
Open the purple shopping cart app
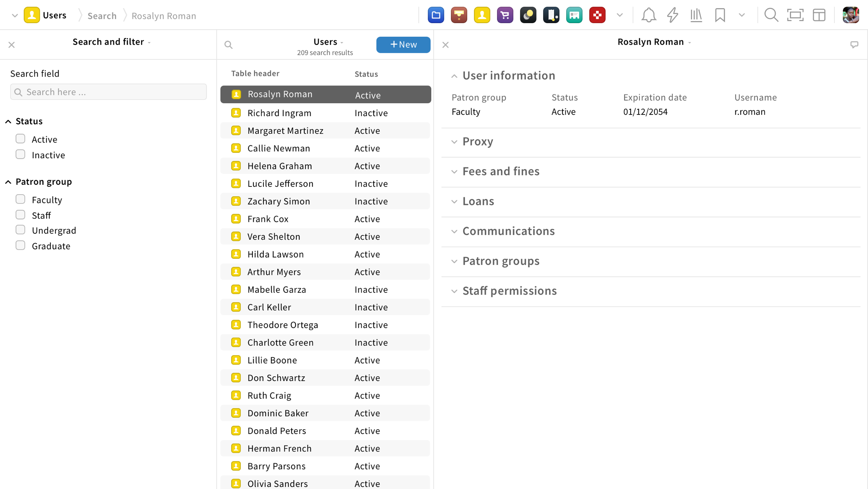point(505,15)
